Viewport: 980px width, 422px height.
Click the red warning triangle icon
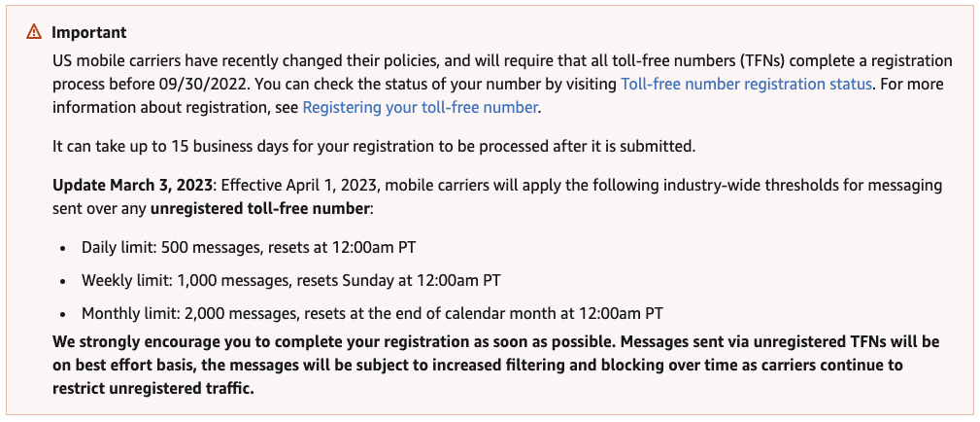pyautogui.click(x=34, y=31)
